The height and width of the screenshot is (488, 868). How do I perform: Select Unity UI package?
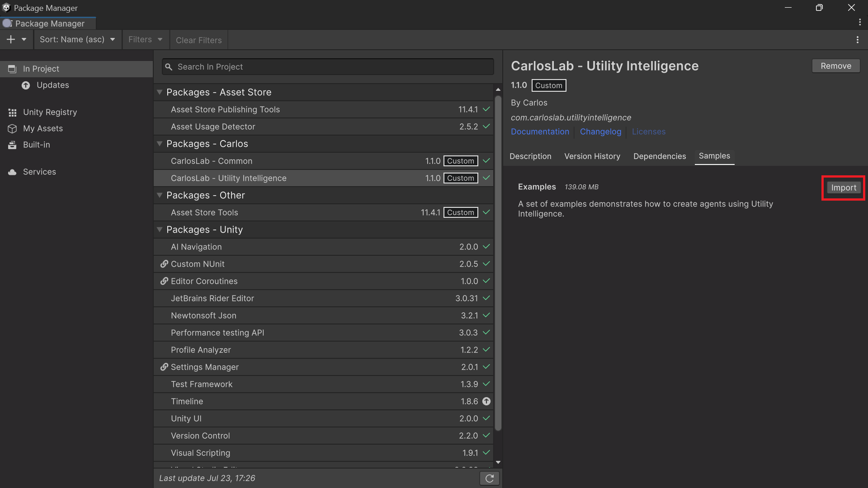(324, 418)
